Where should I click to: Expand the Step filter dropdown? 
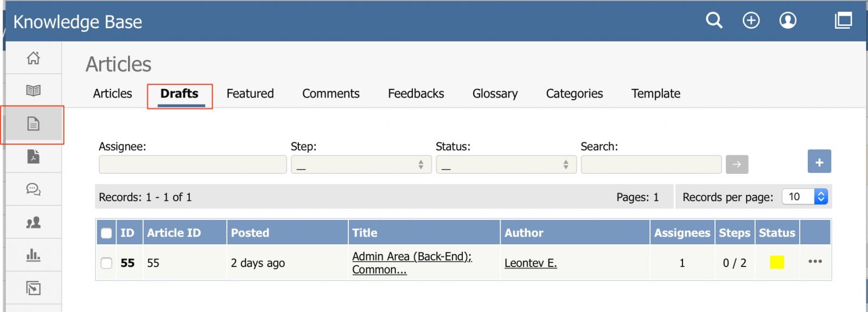point(361,165)
